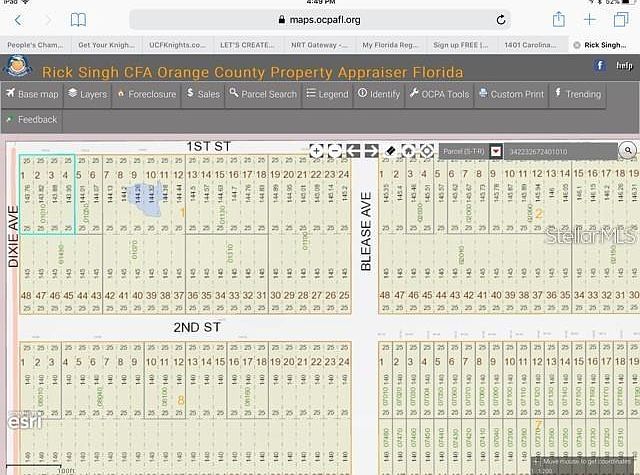Go to next map extent arrow

click(371, 151)
